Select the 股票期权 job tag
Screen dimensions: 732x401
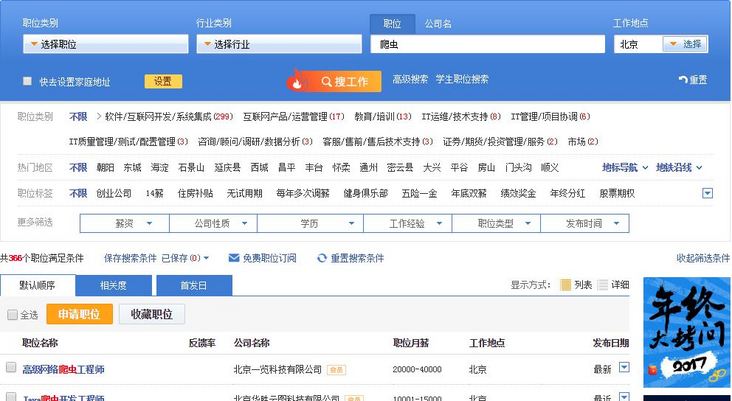[617, 193]
